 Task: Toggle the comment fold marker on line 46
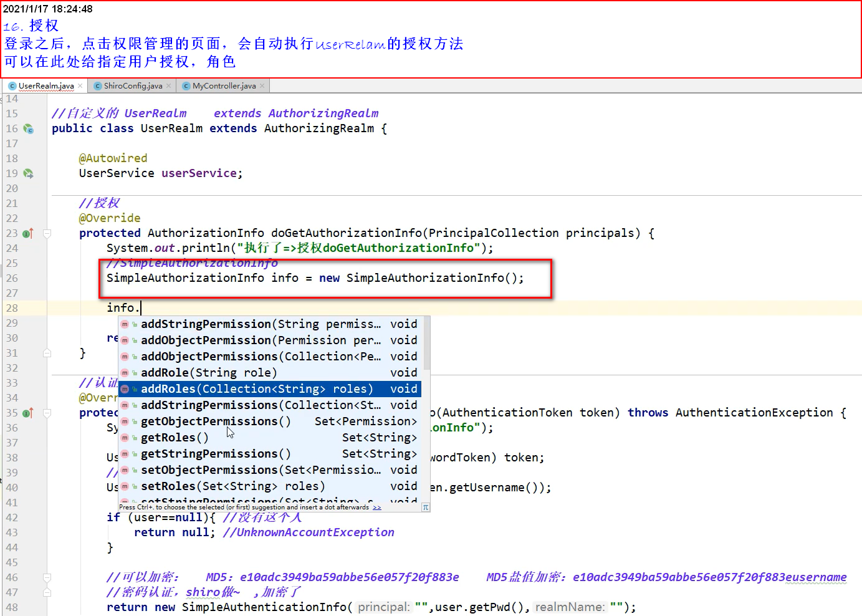(x=47, y=577)
